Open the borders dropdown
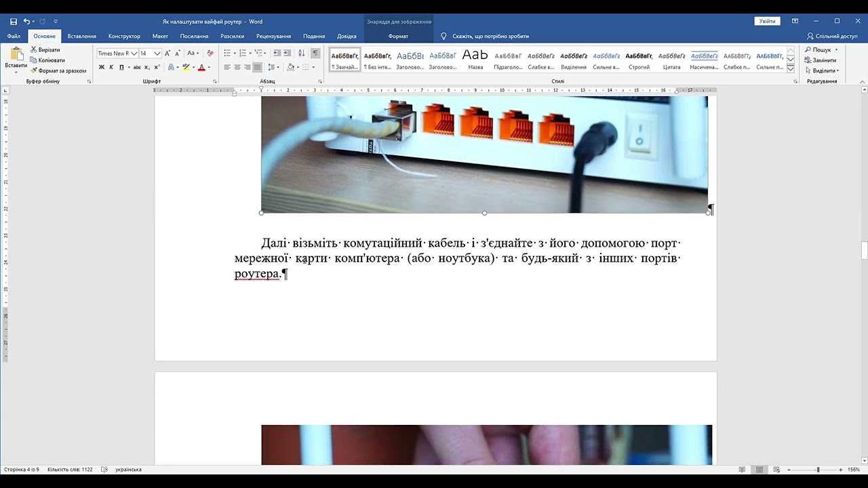 pyautogui.click(x=313, y=67)
